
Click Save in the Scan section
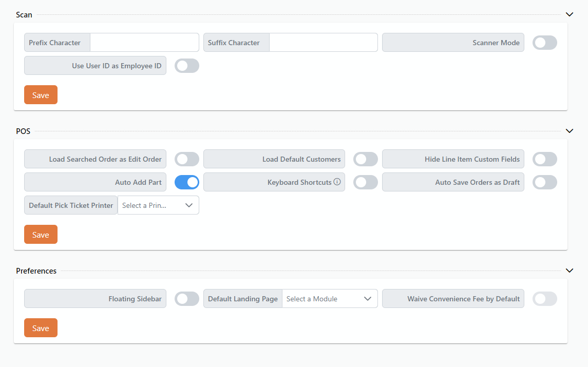[x=41, y=95]
